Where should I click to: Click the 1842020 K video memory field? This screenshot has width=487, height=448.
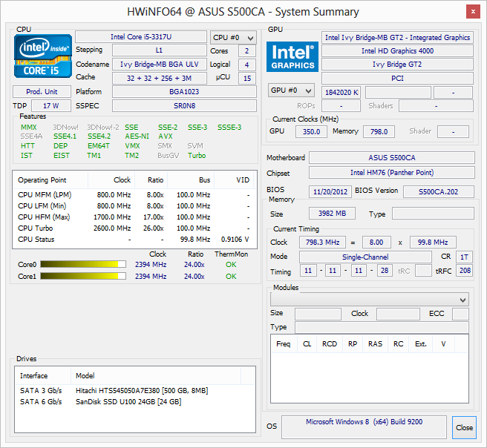(x=341, y=93)
